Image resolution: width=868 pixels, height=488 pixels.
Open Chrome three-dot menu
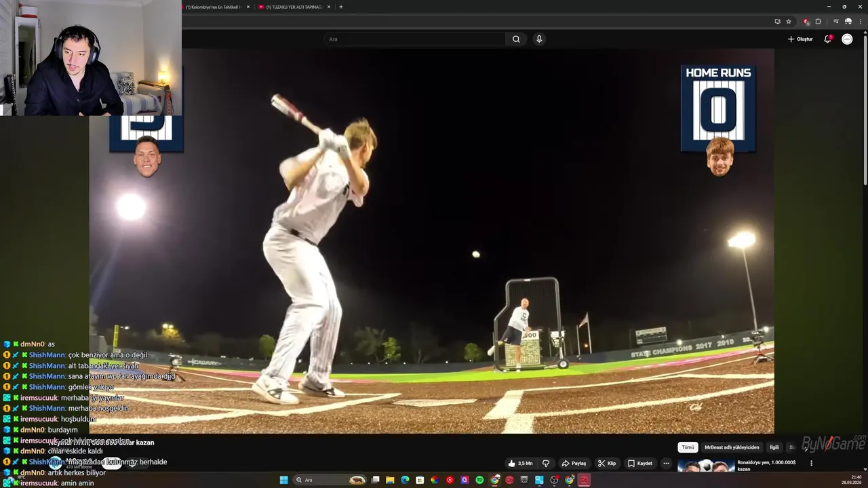(861, 21)
